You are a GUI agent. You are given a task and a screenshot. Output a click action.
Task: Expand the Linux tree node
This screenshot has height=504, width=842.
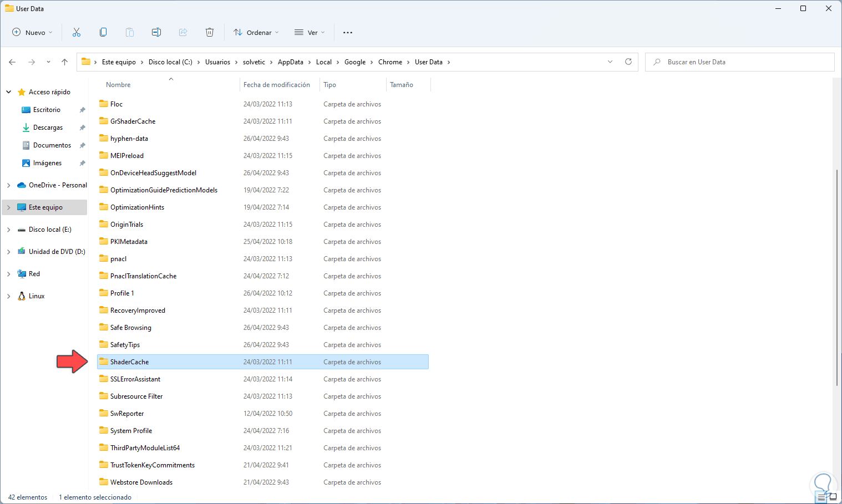click(9, 296)
